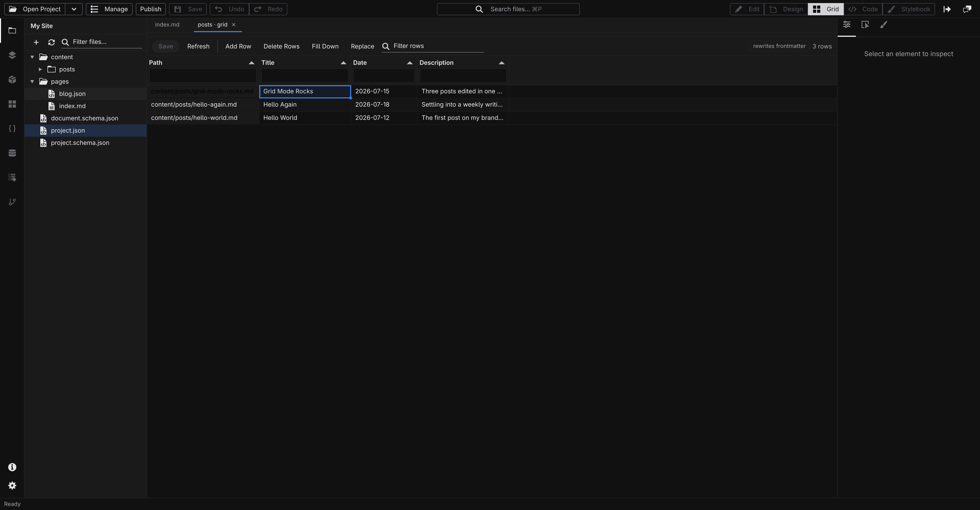Sort by Description column arrow
980x510 pixels.
pyautogui.click(x=502, y=63)
